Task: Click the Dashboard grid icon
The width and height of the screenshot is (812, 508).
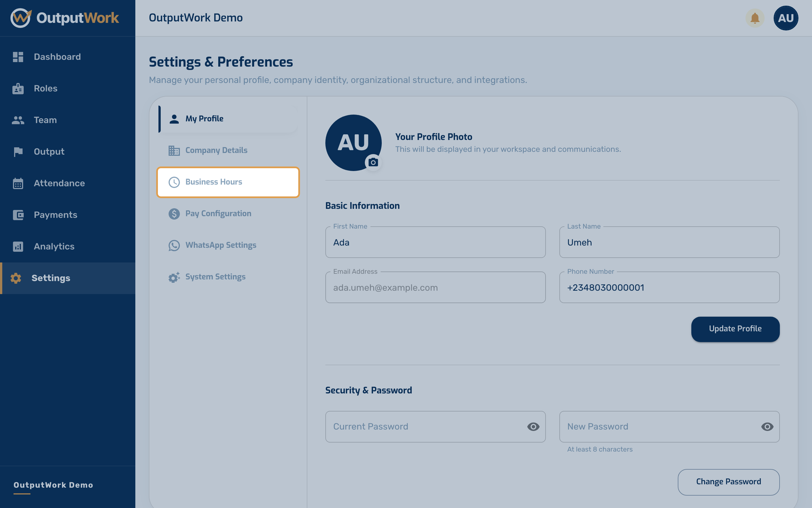Action: [x=18, y=57]
